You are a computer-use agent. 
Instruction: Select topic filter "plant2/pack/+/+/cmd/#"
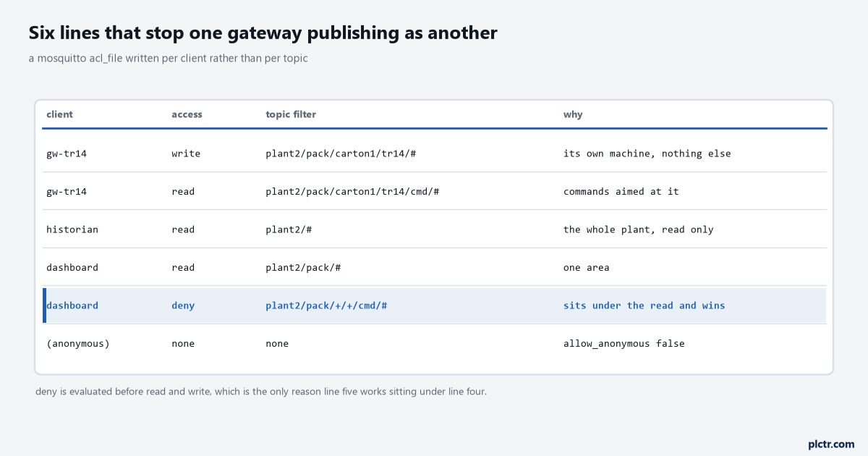326,305
